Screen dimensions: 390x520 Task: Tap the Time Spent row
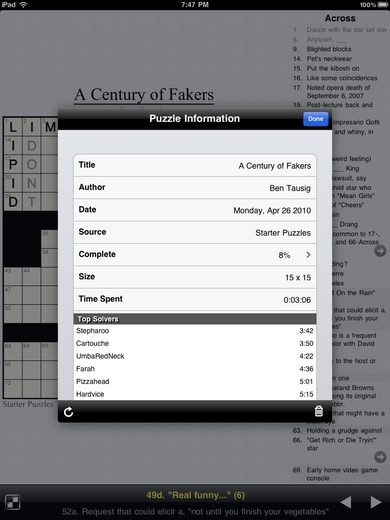pyautogui.click(x=195, y=299)
